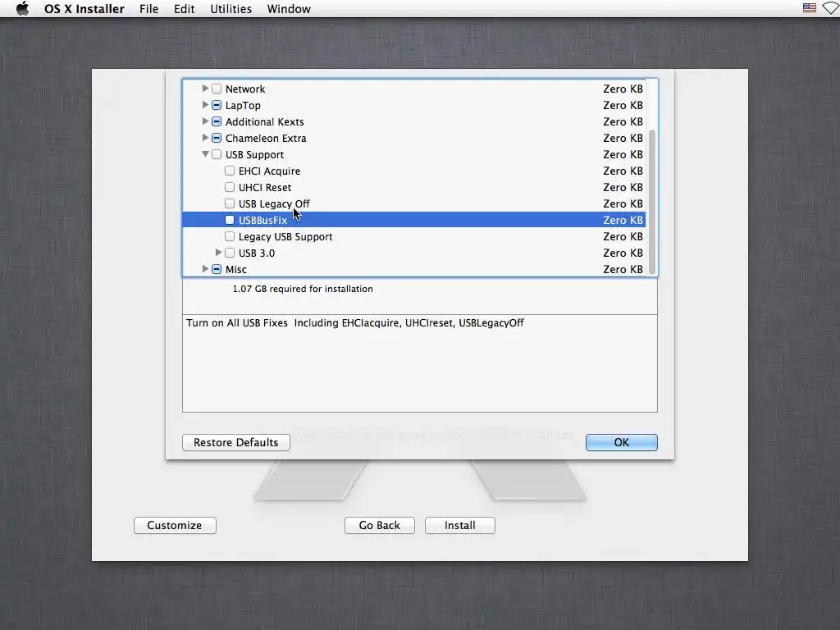Viewport: 840px width, 630px height.
Task: Expand the USB 3.0 disclosure triangle
Action: (x=218, y=253)
